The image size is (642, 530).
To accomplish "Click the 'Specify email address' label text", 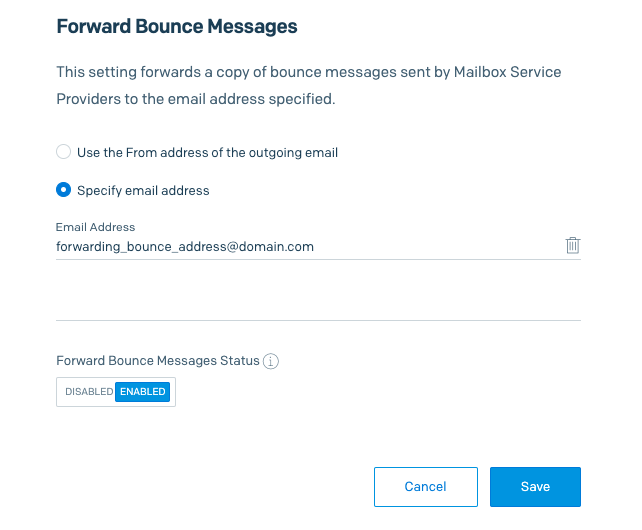I will pos(143,190).
